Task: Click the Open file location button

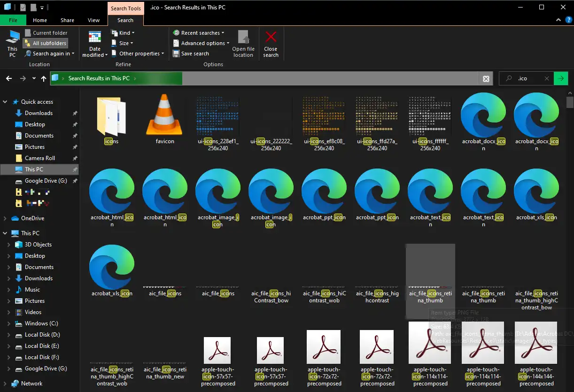Action: pos(243,44)
